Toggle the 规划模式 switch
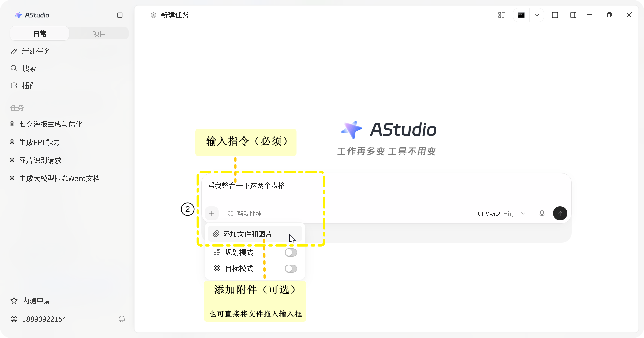The height and width of the screenshot is (338, 644). [x=291, y=252]
